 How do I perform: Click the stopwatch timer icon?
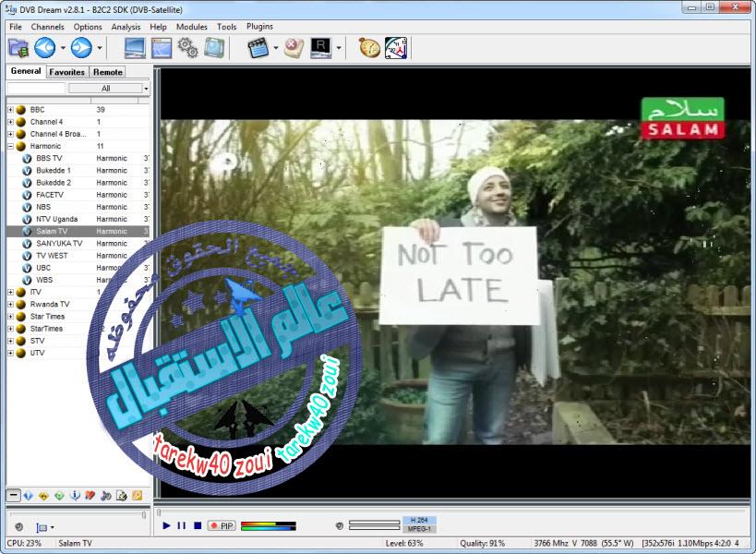point(370,48)
